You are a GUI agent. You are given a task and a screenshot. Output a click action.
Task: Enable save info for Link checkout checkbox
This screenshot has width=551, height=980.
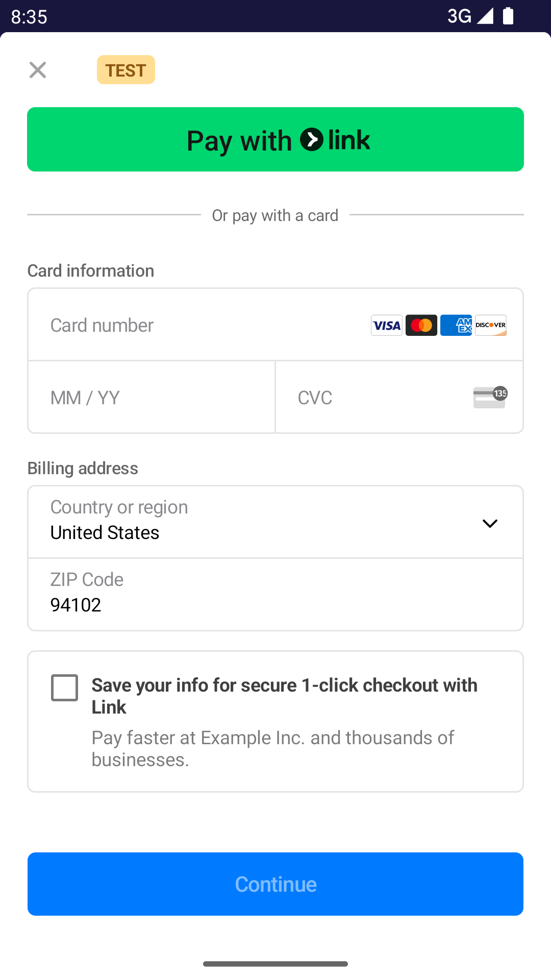tap(65, 688)
